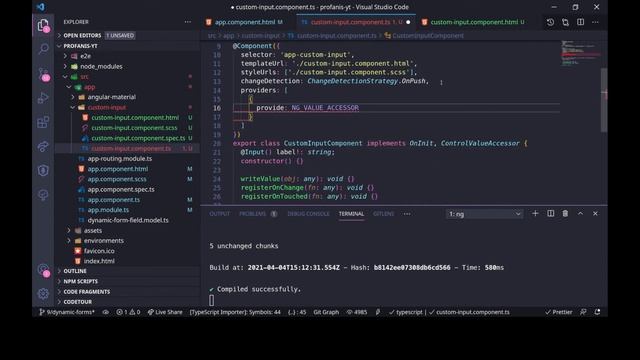Open the terminal selector dropdown 1: ng

[x=484, y=214]
